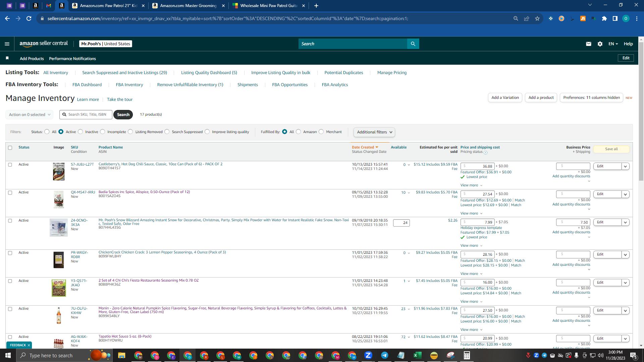Open the Manage Pricing listing tool
Image resolution: width=644 pixels, height=362 pixels.
pyautogui.click(x=392, y=73)
